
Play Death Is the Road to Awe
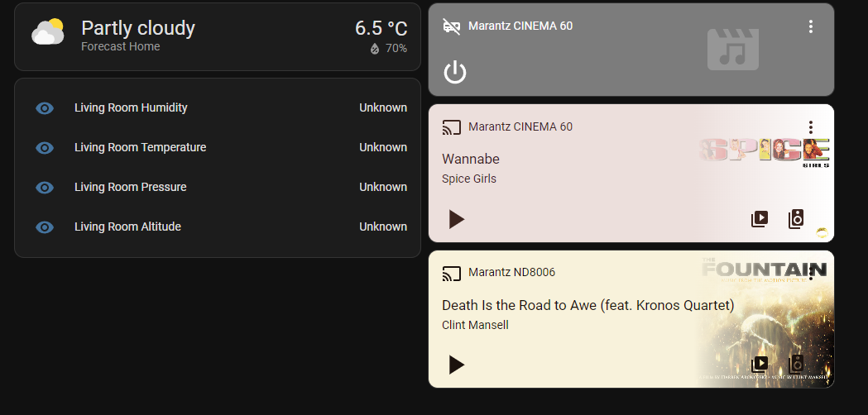tap(456, 365)
